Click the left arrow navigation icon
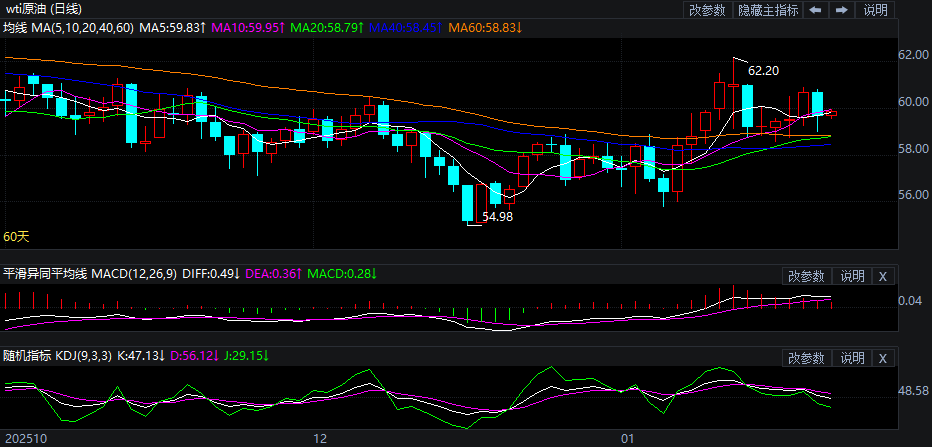Viewport: 932px width, 447px height. tap(816, 10)
